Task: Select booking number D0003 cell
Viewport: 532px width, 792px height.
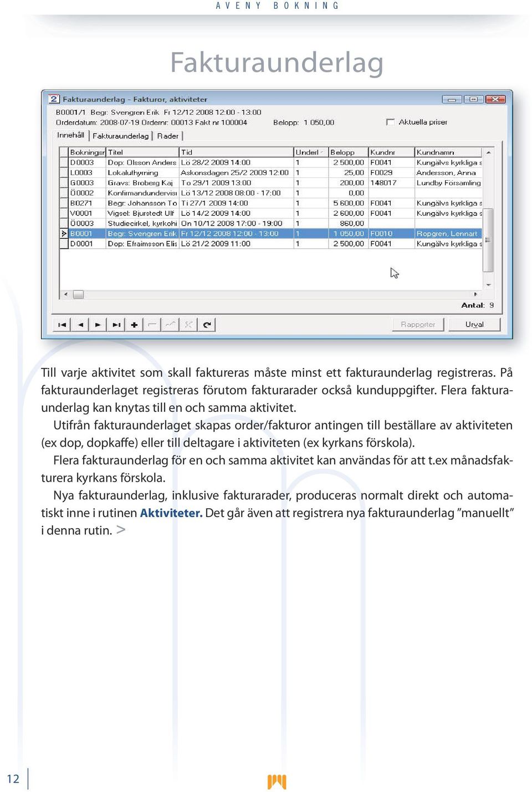Action: [87, 162]
